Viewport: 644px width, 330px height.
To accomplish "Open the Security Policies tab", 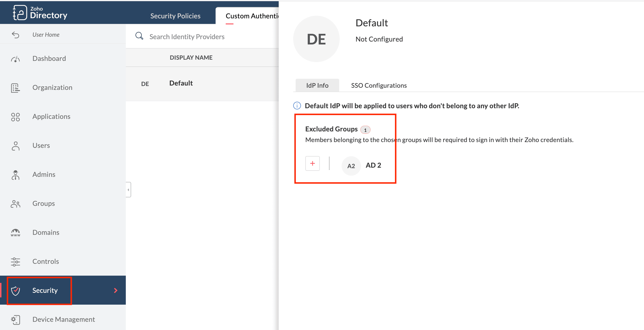I will pos(175,16).
